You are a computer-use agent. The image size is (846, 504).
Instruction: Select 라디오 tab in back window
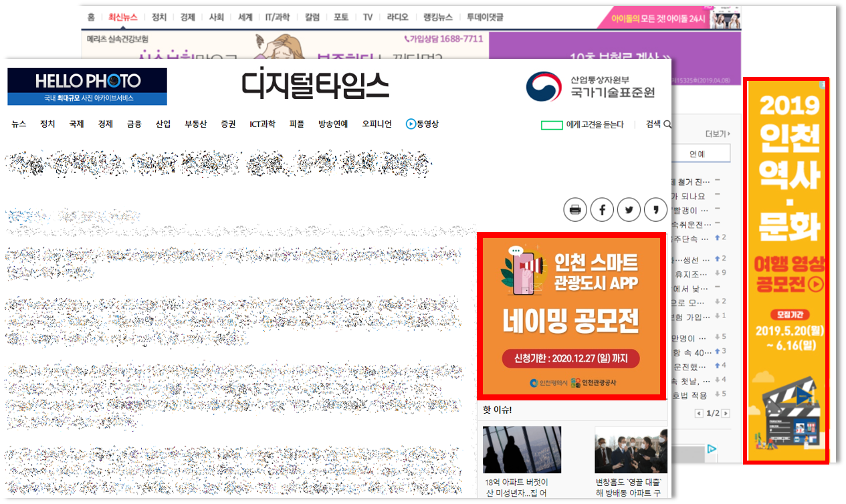[397, 17]
